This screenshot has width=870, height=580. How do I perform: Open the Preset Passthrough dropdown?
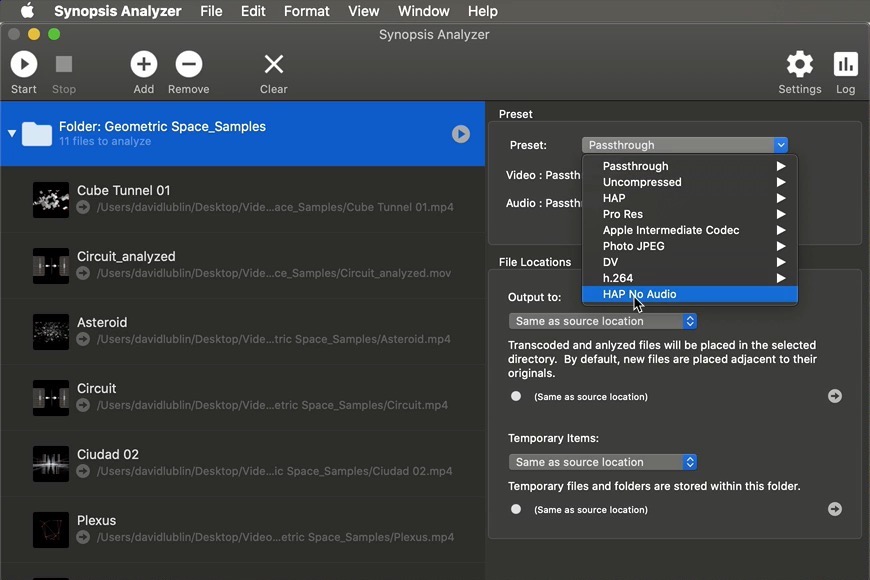coord(685,145)
